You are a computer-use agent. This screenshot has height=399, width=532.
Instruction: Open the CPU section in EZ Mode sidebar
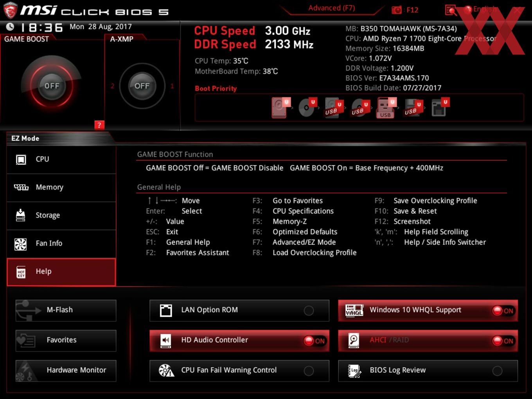61,159
